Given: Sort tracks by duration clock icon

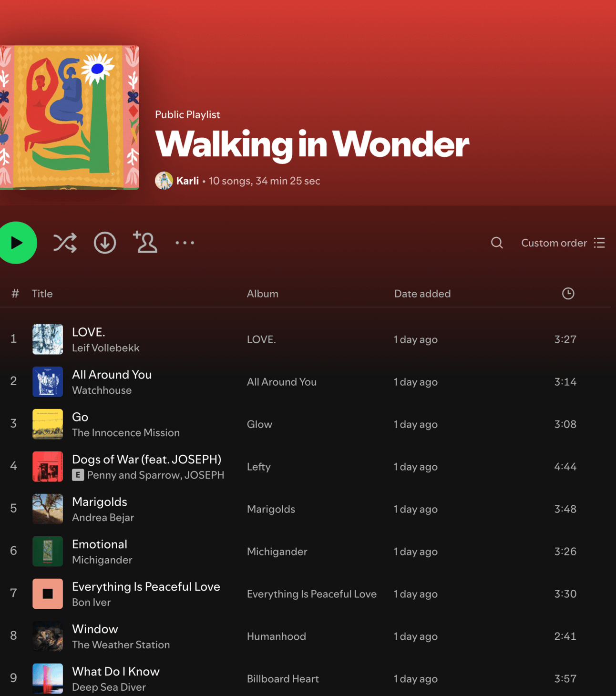Looking at the screenshot, I should click(x=568, y=294).
